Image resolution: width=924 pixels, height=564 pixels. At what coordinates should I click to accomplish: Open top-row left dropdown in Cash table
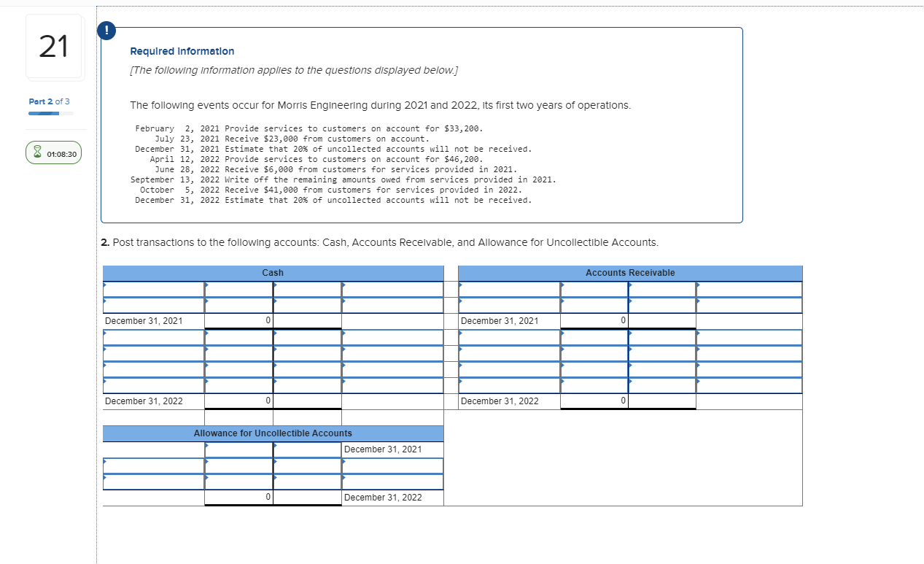(x=153, y=289)
